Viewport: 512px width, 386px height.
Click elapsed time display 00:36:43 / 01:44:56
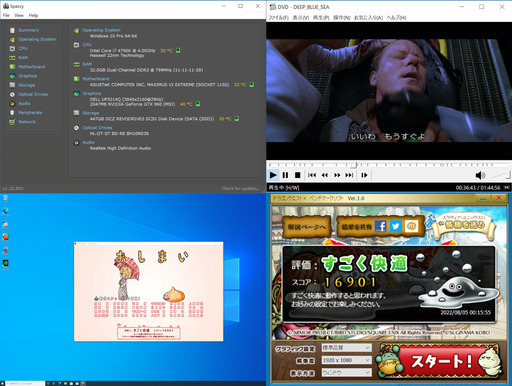[x=478, y=188]
